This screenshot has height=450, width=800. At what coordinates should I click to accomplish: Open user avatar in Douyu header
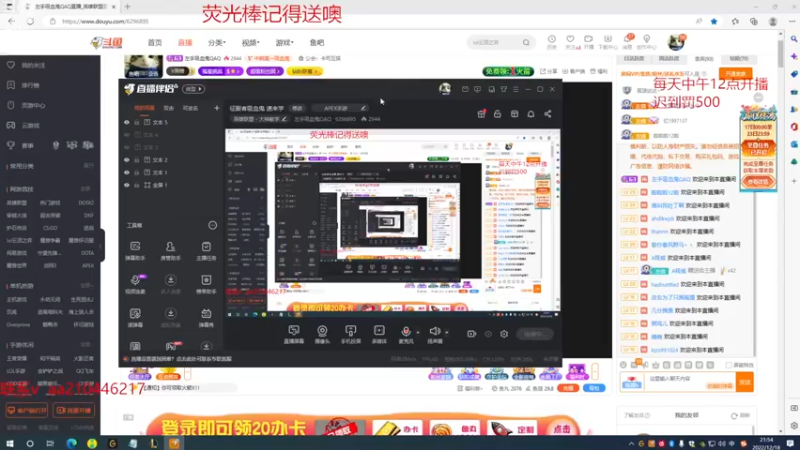coord(676,42)
